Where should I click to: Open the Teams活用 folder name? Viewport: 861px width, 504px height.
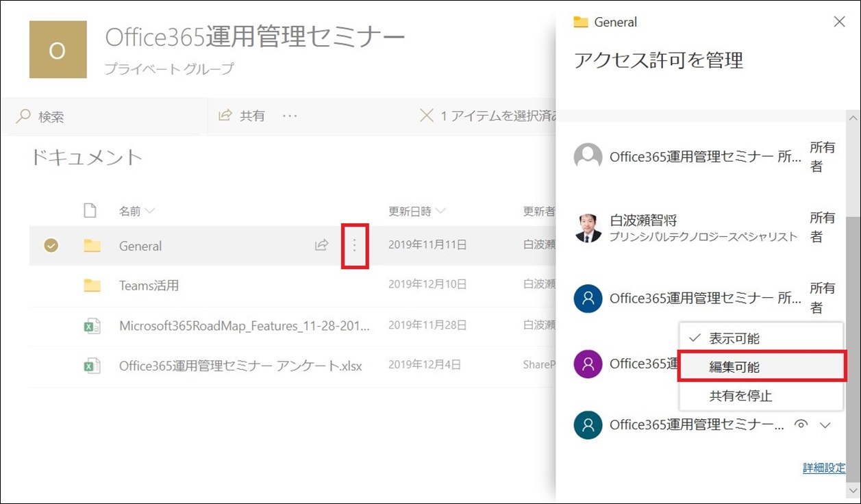point(149,286)
